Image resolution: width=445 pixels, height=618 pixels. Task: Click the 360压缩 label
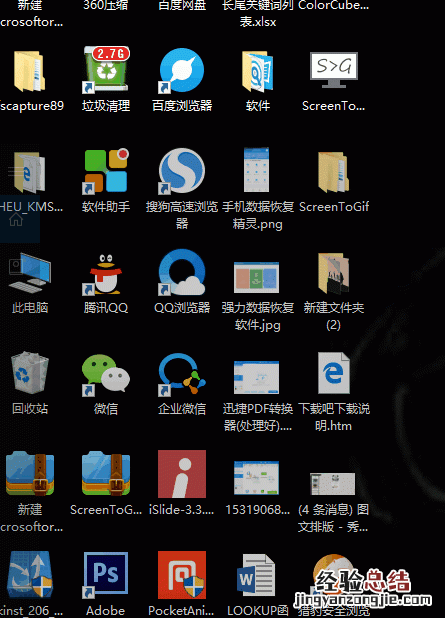pos(106,6)
